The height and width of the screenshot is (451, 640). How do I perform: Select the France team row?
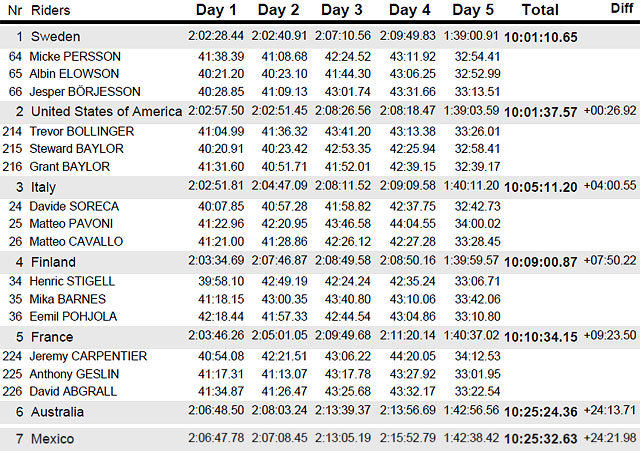point(320,337)
